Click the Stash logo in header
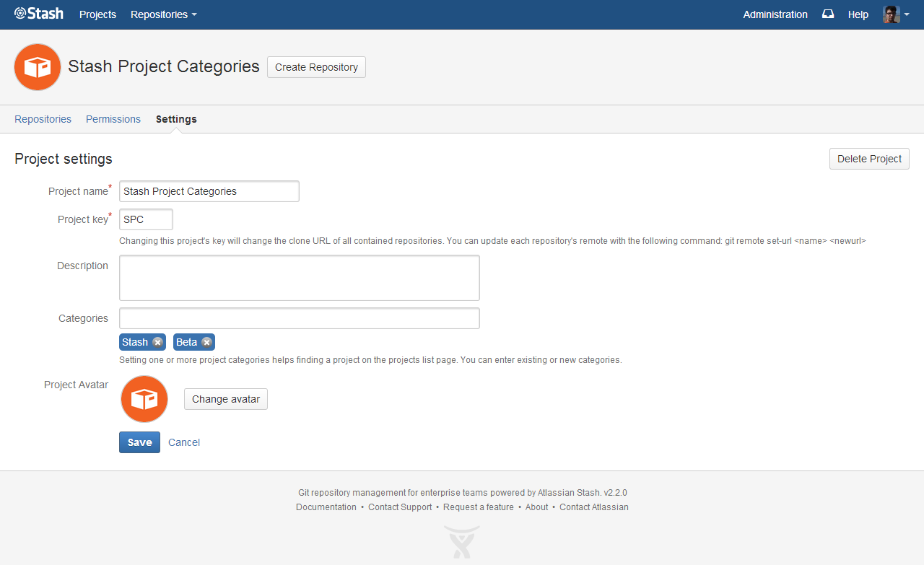Screen dimensions: 924x565 click(x=39, y=13)
